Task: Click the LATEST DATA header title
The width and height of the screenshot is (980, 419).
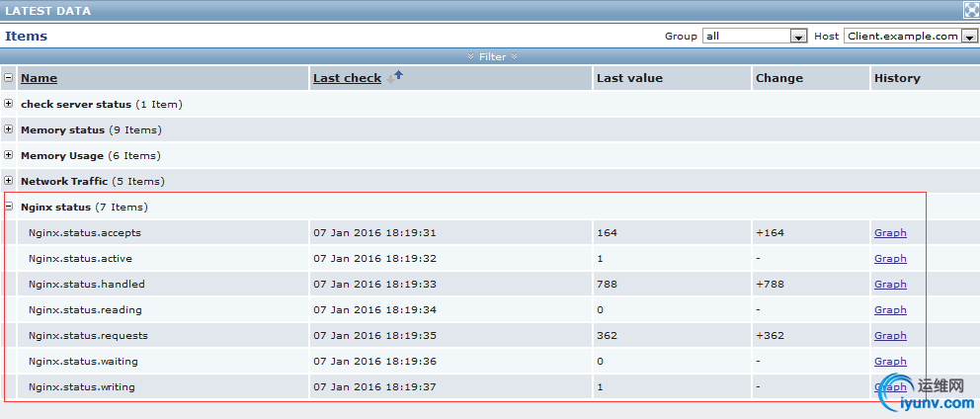Action: click(x=47, y=11)
